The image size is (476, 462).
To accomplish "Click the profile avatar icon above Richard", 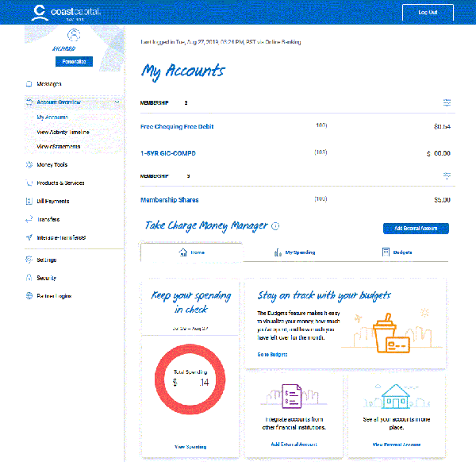I will (x=75, y=36).
